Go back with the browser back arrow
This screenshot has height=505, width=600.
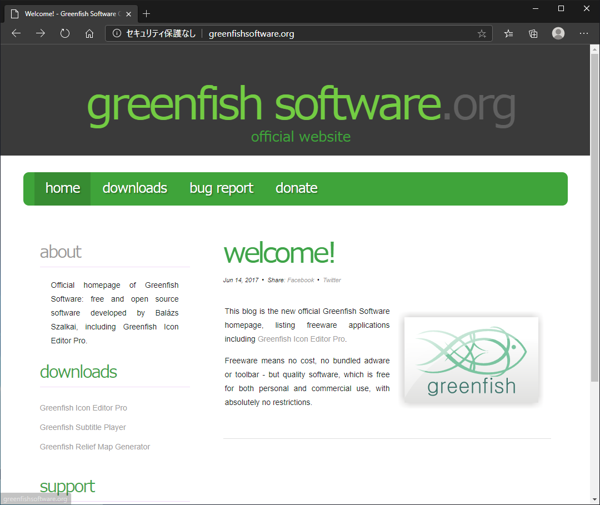point(16,34)
